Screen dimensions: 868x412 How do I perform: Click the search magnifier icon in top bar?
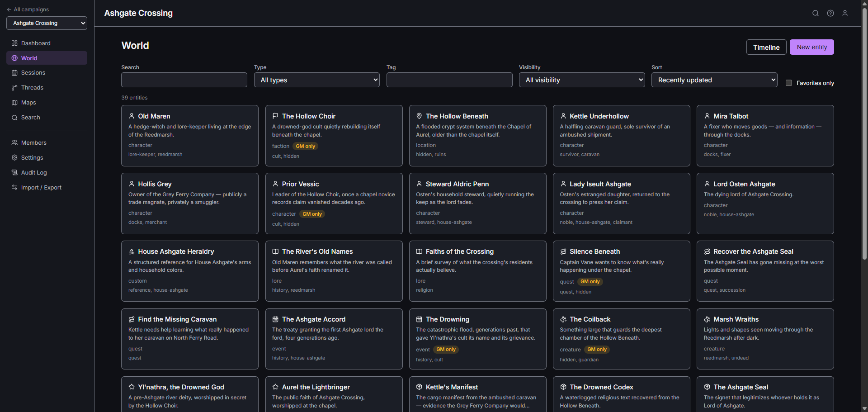click(x=816, y=13)
